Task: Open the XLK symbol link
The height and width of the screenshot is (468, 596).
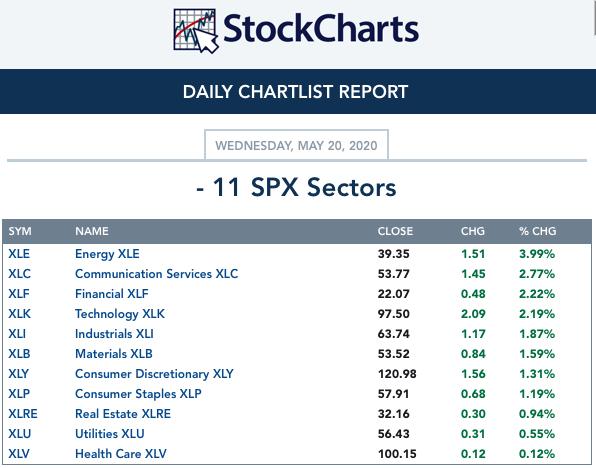Action: click(x=19, y=314)
